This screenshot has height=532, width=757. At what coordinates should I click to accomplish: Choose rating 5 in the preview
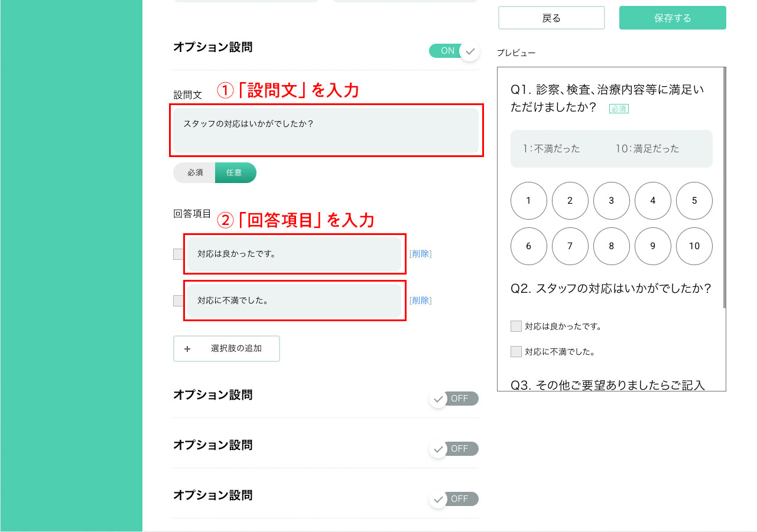click(x=694, y=201)
